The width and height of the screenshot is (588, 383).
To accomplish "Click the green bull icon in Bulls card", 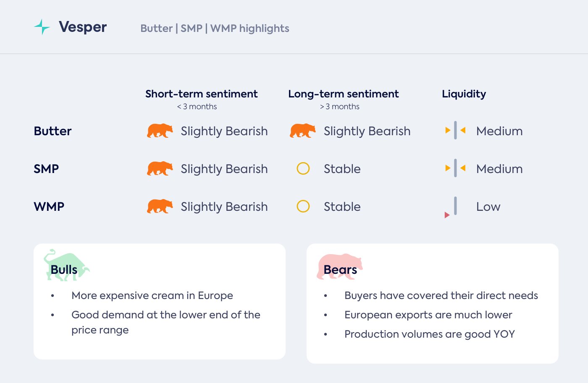I will pos(66,265).
